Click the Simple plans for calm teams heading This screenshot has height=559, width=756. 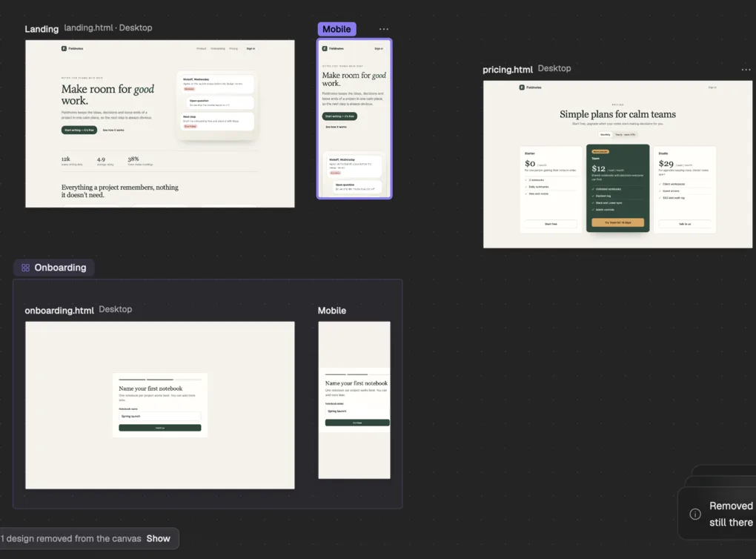617,114
